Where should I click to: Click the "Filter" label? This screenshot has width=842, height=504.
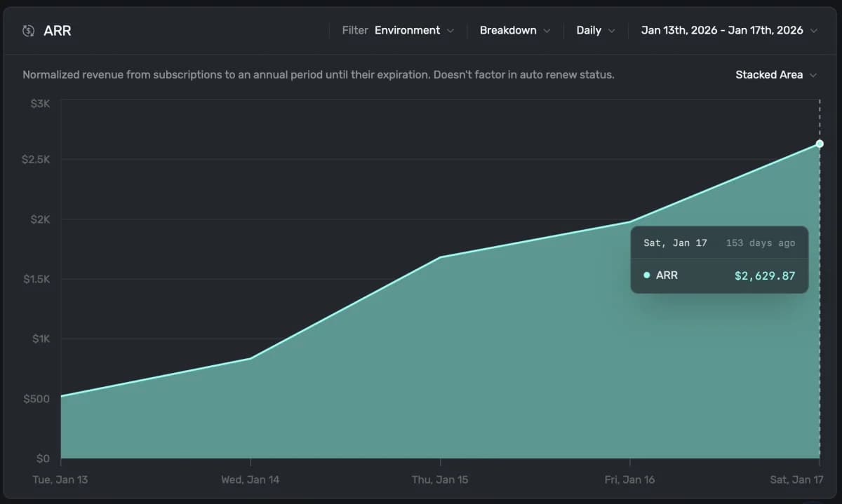pos(355,31)
